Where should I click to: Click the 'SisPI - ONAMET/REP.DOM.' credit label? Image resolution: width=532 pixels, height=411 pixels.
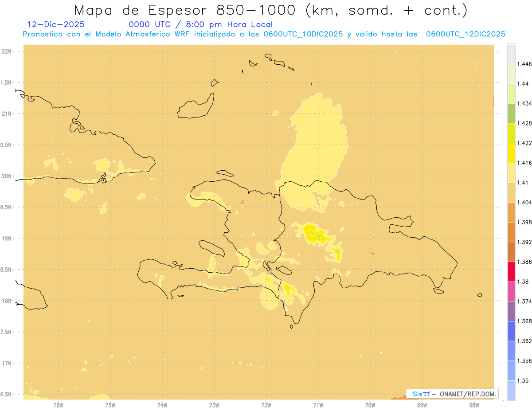(x=452, y=394)
